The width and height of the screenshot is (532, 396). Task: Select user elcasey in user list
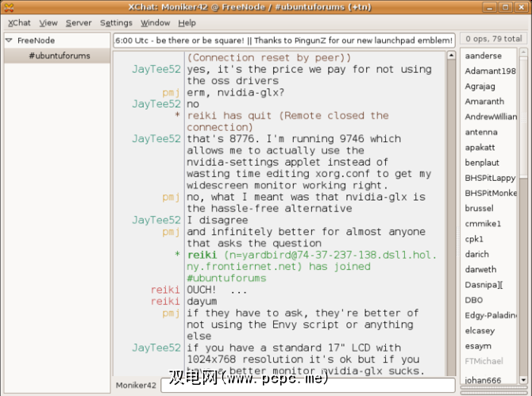[x=480, y=331]
